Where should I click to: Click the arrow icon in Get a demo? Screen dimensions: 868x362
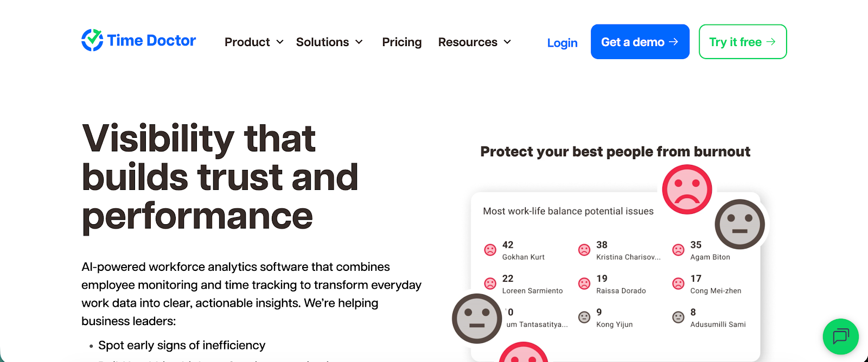pos(673,42)
